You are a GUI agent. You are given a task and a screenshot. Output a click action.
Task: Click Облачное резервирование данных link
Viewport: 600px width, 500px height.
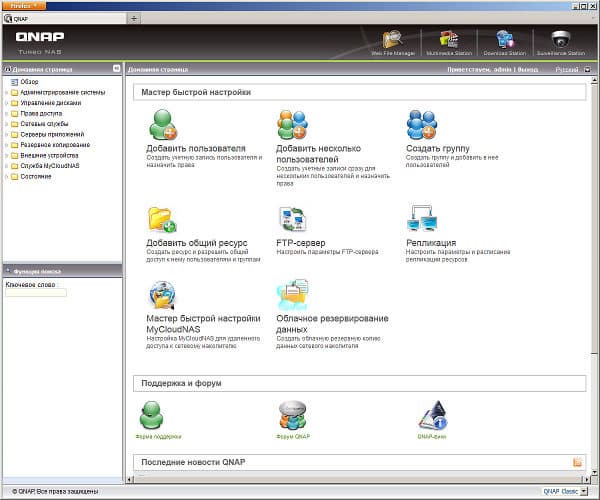[x=332, y=324]
